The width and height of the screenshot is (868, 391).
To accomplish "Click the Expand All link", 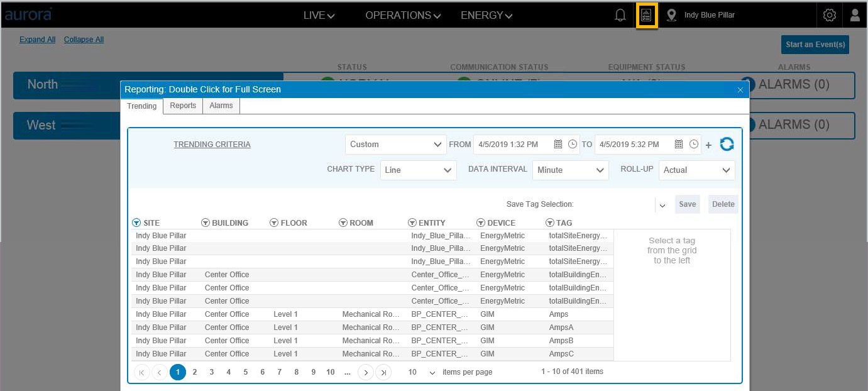I will point(37,40).
